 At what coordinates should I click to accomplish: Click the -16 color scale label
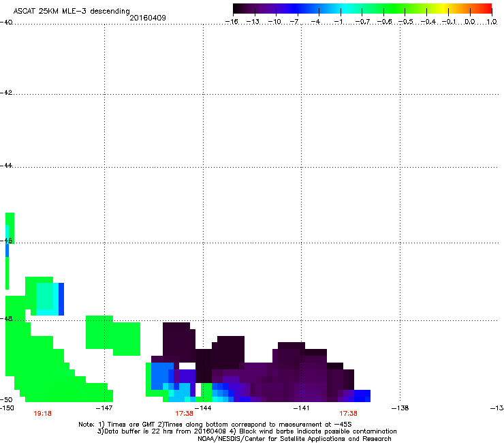pyautogui.click(x=232, y=22)
